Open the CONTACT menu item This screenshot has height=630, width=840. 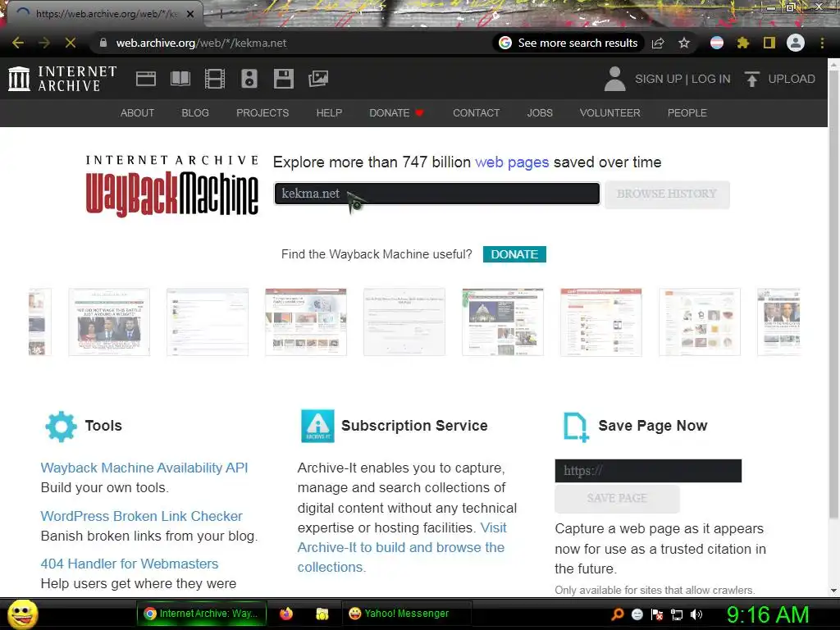pyautogui.click(x=477, y=113)
